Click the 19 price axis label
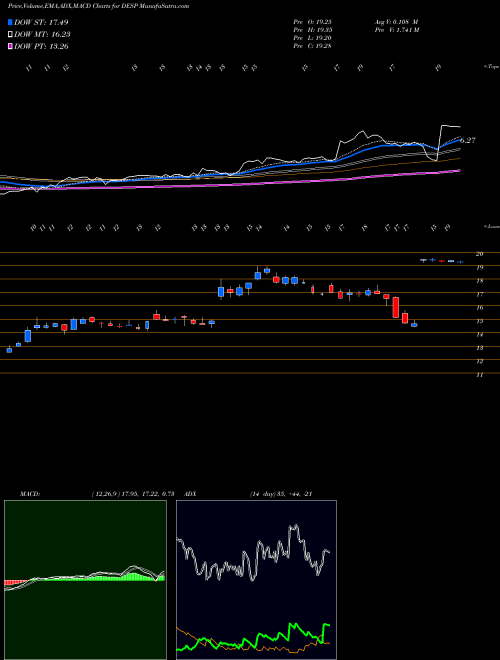 coord(479,267)
